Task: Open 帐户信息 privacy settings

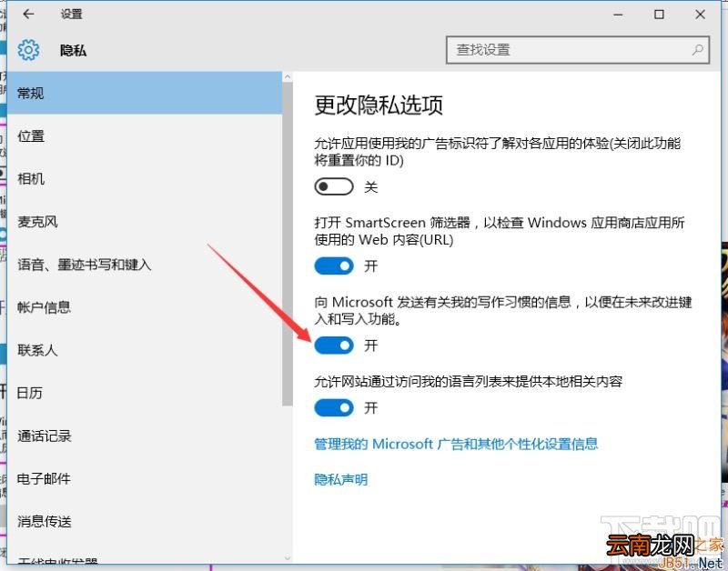Action: [x=145, y=307]
